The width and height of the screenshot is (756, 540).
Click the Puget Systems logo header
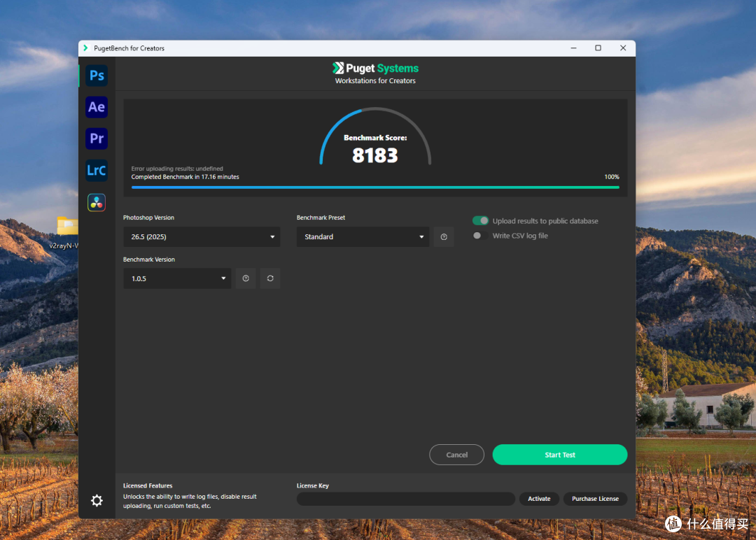click(x=375, y=69)
